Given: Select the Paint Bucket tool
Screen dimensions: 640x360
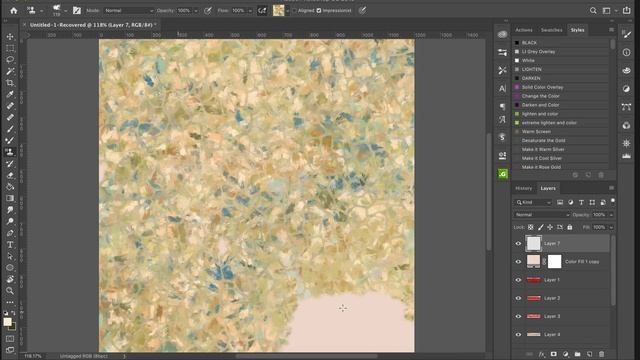Looking at the screenshot, I should [10, 187].
